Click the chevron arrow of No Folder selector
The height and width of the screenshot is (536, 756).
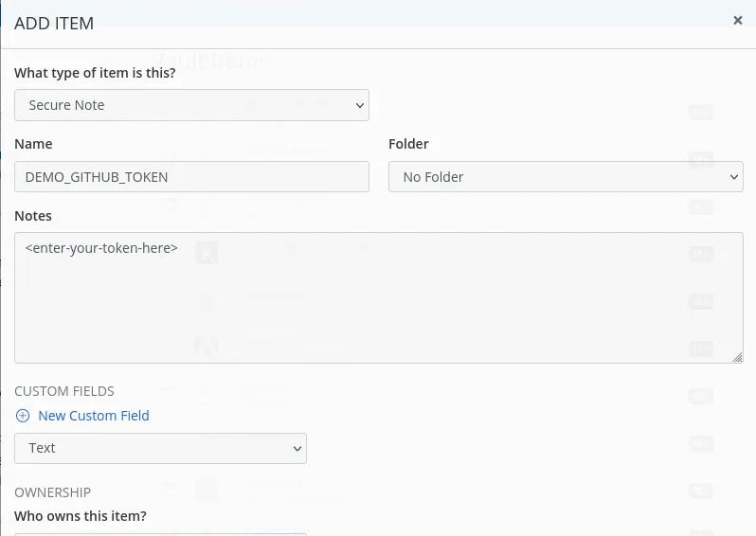tap(734, 177)
